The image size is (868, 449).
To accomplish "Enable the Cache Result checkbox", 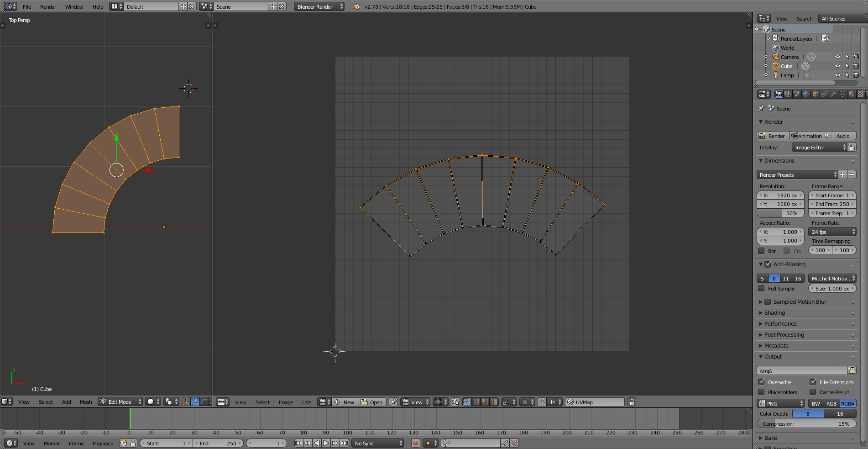I will [813, 392].
